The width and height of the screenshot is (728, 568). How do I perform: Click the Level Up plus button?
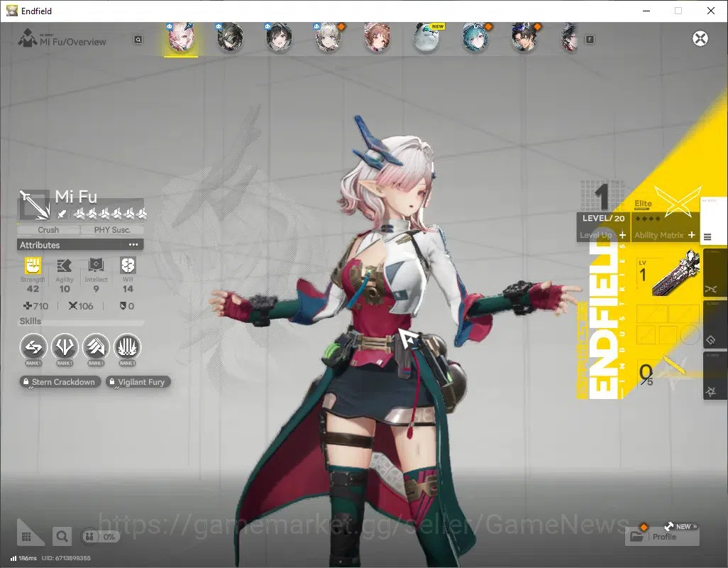click(622, 235)
